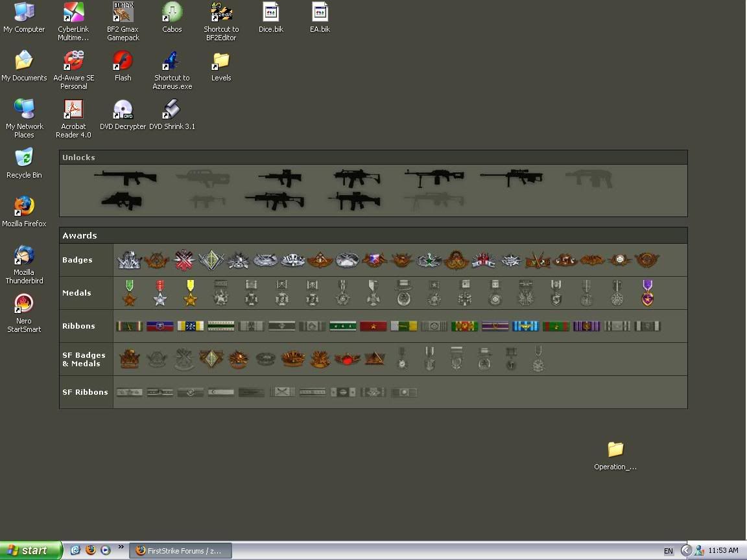Screen dimensions: 747x560
Task: Expand hidden system tray icons arrow
Action: (x=686, y=550)
